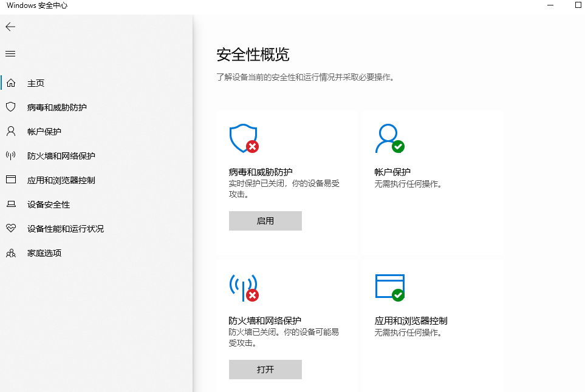Click the Windows 安全中心 window title
This screenshot has width=585, height=392.
37,5
